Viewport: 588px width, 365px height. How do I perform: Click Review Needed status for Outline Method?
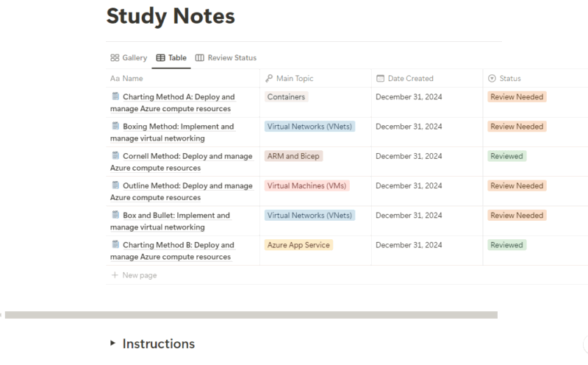click(x=517, y=186)
